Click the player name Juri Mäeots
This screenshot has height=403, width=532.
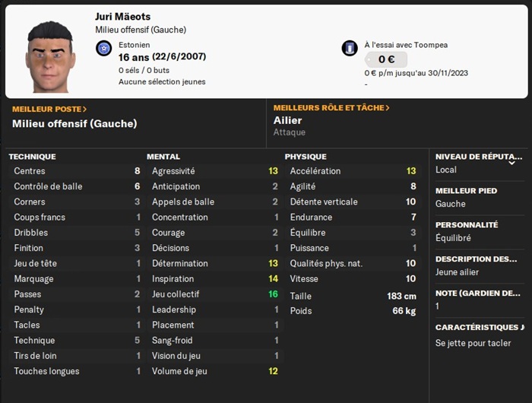point(122,16)
